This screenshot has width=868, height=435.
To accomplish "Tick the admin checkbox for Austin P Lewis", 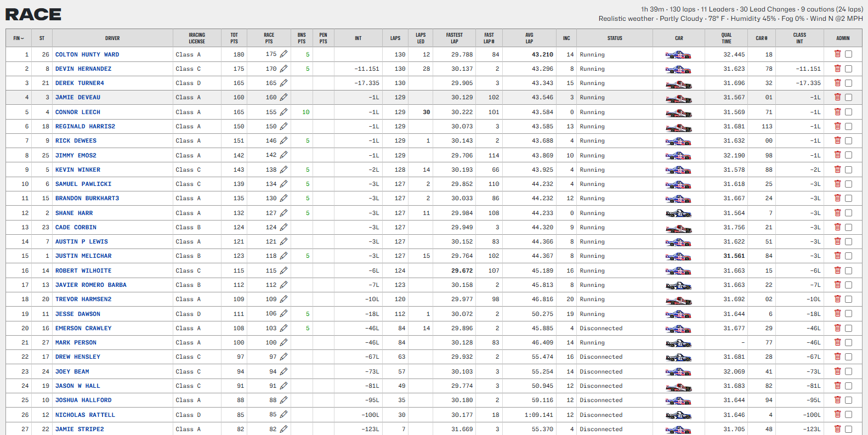I will pos(848,241).
